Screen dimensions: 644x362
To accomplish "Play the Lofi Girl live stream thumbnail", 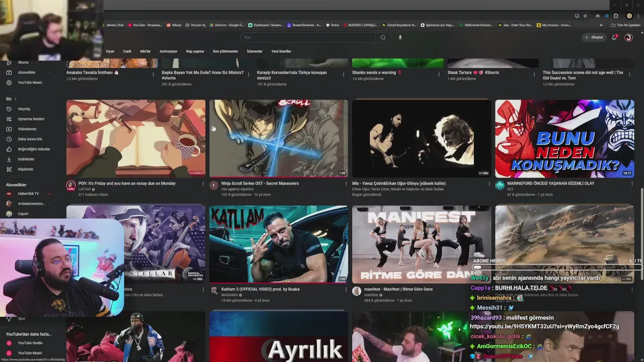I will tap(136, 138).
